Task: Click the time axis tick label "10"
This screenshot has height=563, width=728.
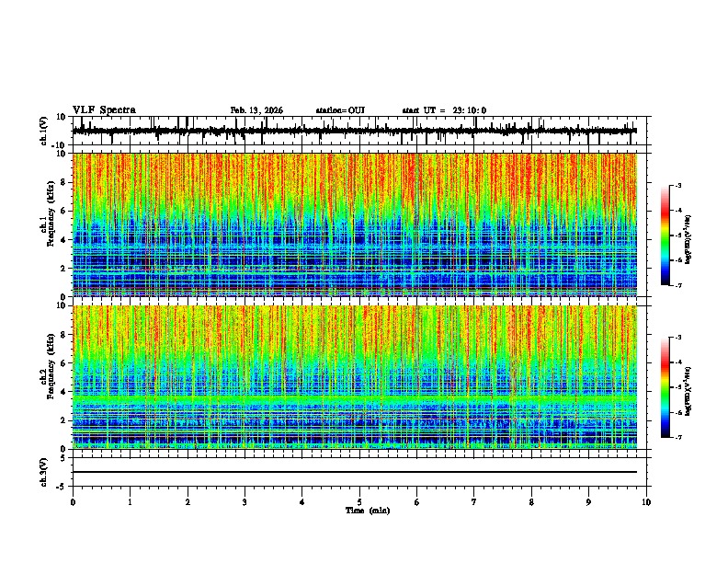Action: (x=646, y=502)
